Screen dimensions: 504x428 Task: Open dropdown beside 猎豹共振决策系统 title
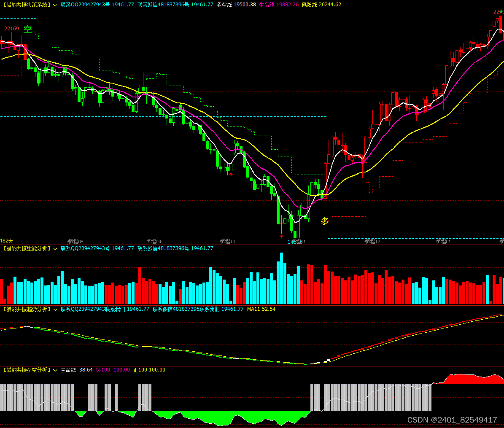pyautogui.click(x=55, y=5)
